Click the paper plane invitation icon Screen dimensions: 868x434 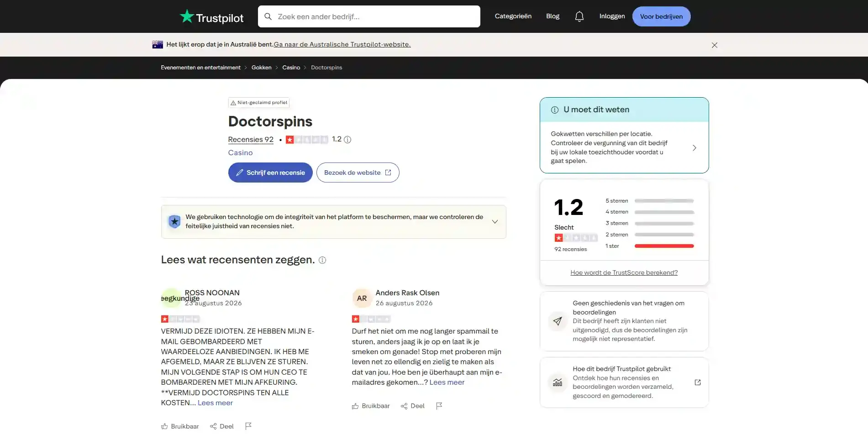[x=558, y=321]
